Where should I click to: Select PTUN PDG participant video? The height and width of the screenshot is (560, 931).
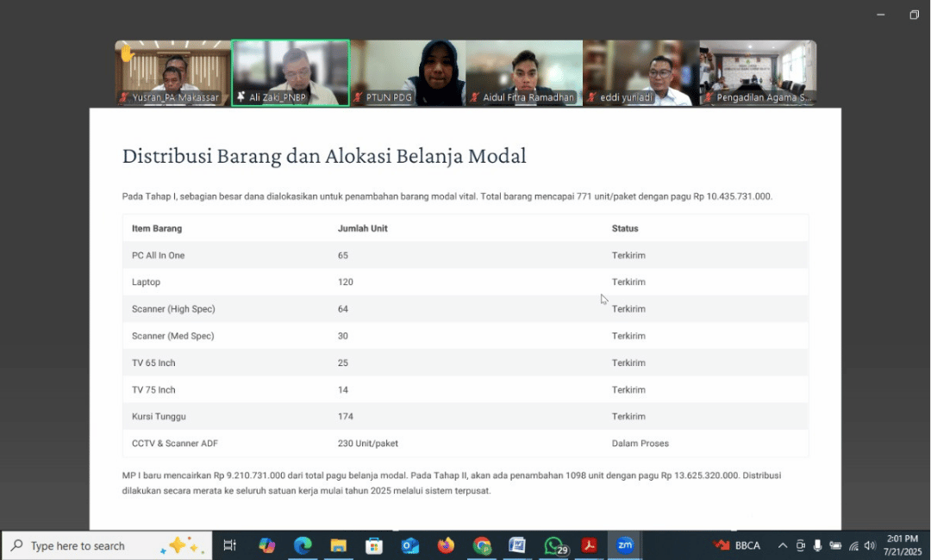pyautogui.click(x=408, y=73)
